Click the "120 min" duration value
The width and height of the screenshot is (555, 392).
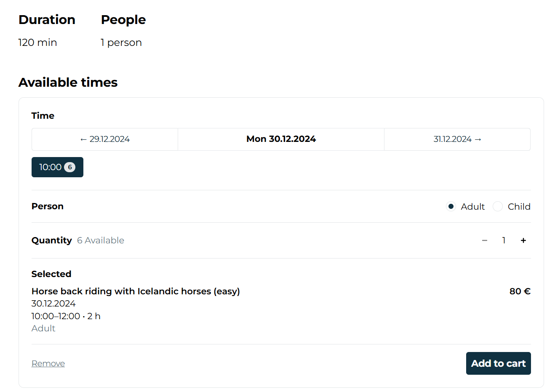(x=37, y=43)
